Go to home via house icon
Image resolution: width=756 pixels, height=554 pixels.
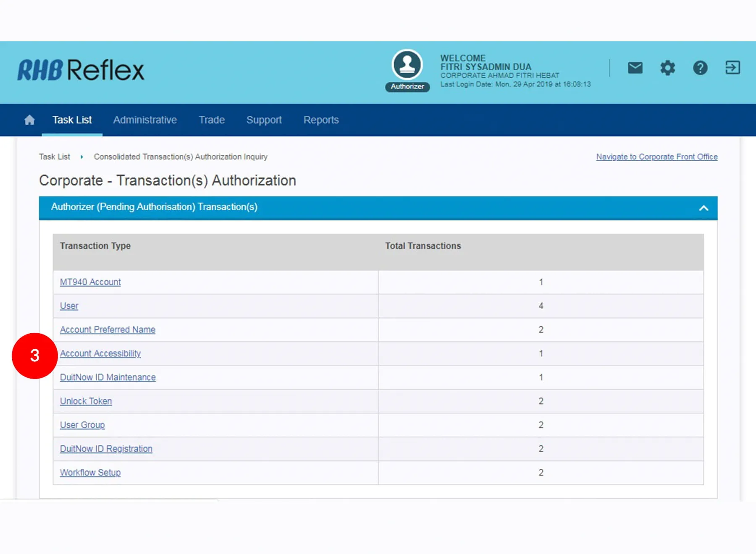click(x=29, y=120)
